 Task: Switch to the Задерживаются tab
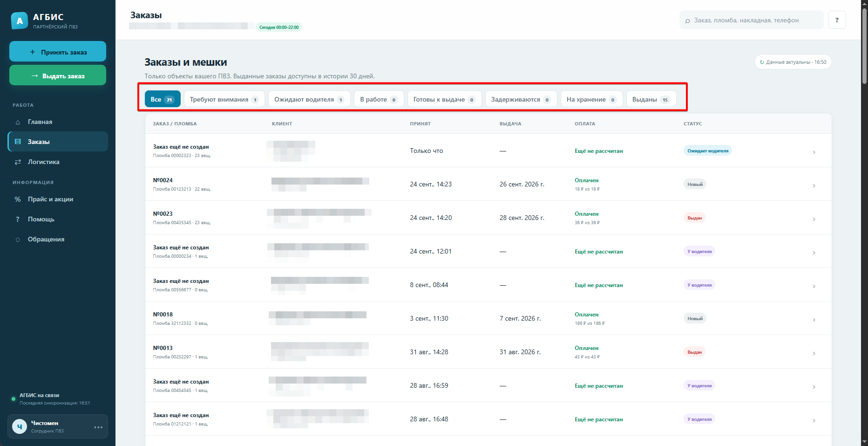click(x=521, y=99)
